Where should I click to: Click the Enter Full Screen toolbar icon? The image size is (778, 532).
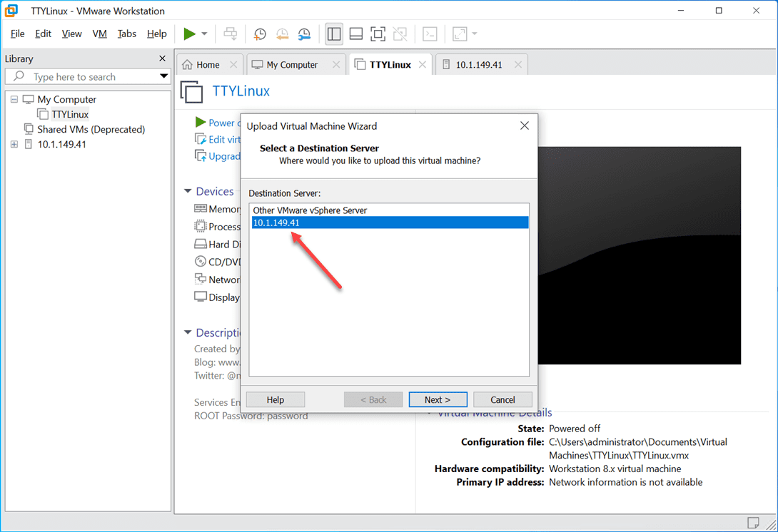[378, 34]
